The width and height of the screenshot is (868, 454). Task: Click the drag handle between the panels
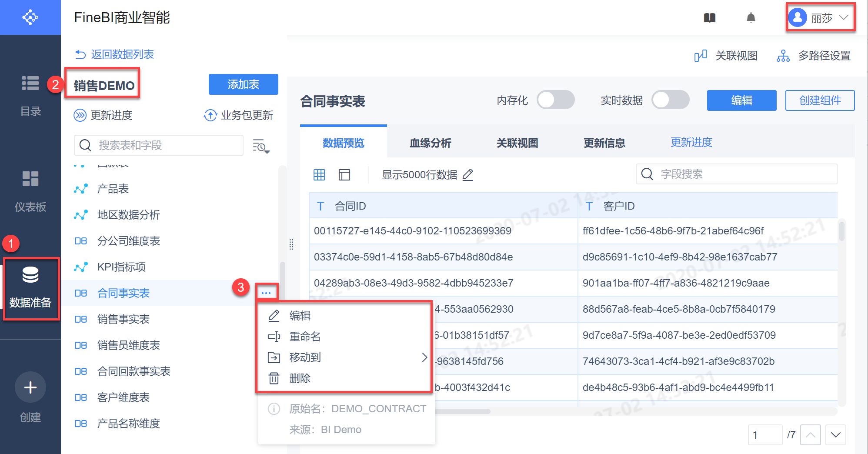291,244
